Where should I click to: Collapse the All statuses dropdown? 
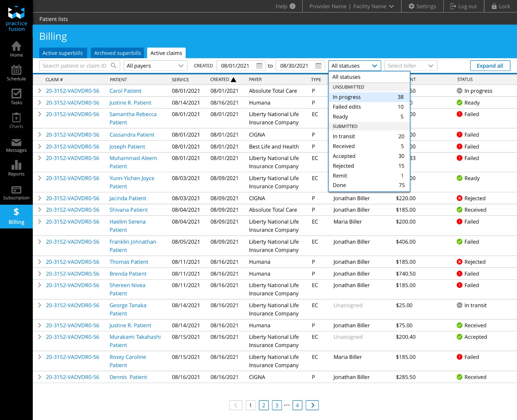(355, 66)
